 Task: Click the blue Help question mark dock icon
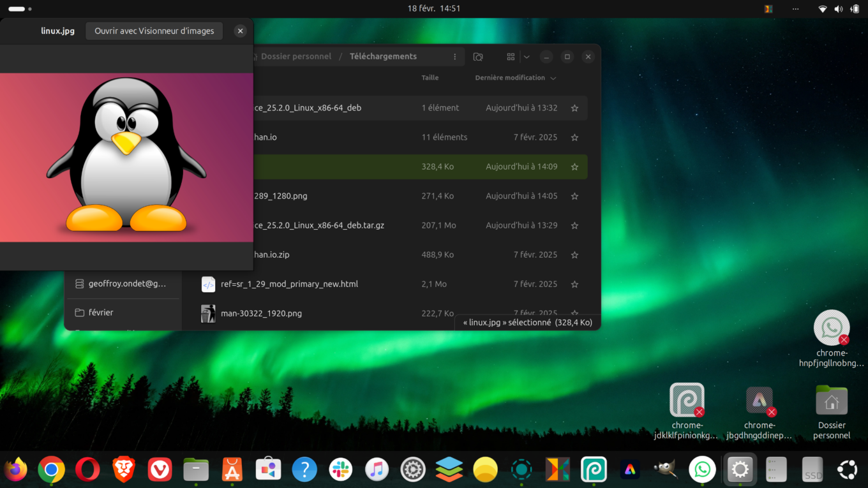tap(304, 470)
